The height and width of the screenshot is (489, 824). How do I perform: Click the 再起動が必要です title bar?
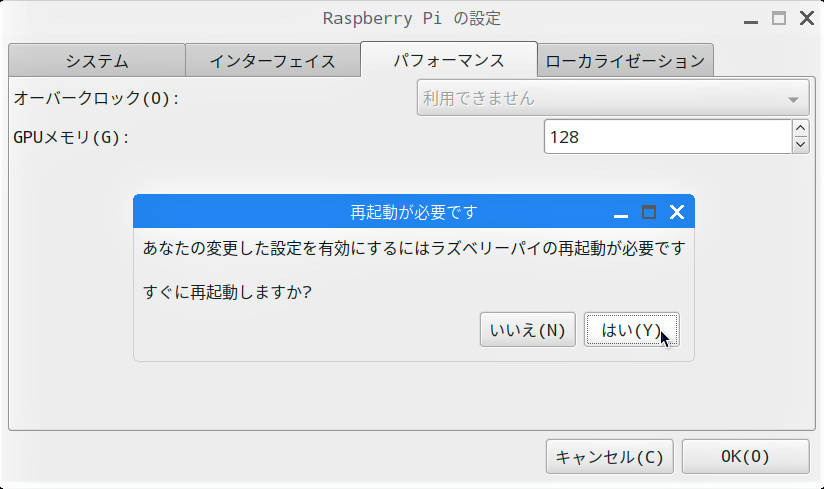coord(414,212)
